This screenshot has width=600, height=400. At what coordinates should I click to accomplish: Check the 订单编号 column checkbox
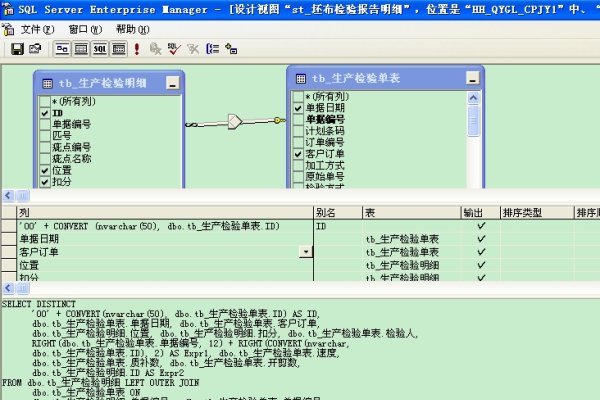point(298,143)
